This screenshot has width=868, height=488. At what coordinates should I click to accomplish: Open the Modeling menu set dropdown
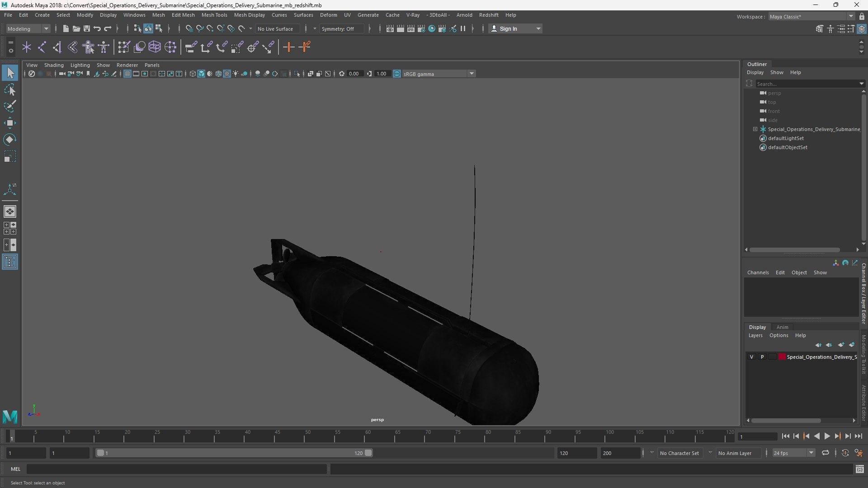(x=28, y=28)
